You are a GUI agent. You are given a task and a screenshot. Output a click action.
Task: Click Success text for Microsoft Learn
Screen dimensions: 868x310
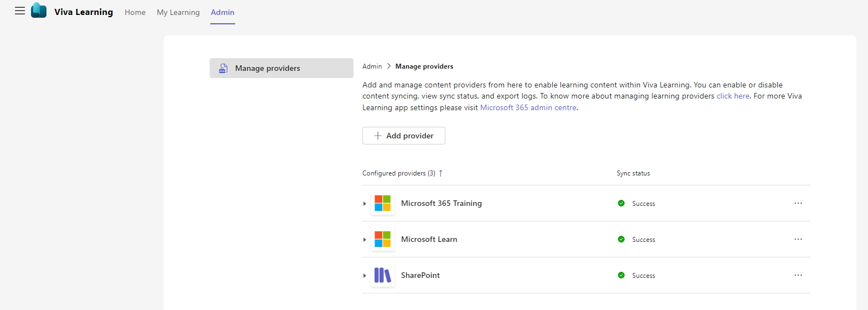(643, 240)
